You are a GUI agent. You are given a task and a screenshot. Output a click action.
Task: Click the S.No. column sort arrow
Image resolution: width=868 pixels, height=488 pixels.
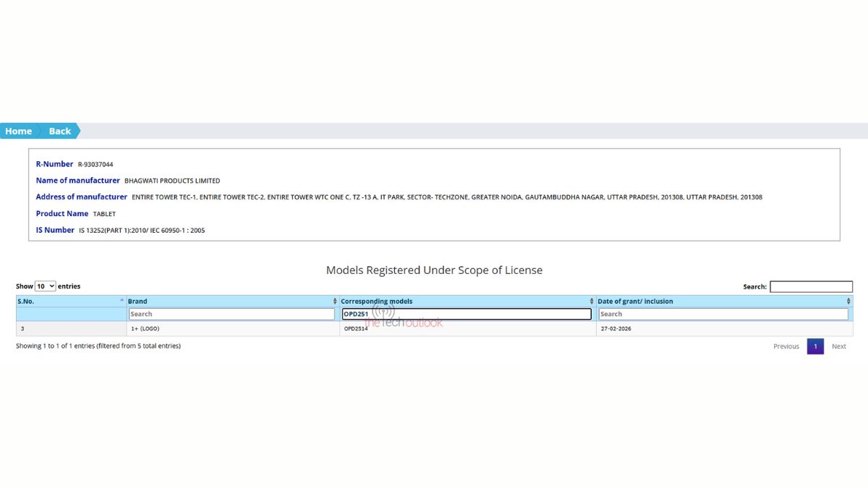(122, 301)
